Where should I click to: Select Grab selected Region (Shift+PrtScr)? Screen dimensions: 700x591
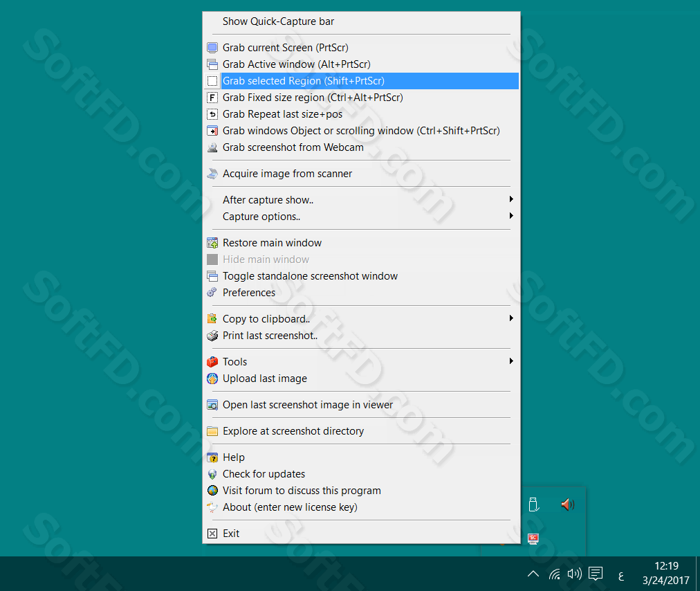tap(361, 81)
